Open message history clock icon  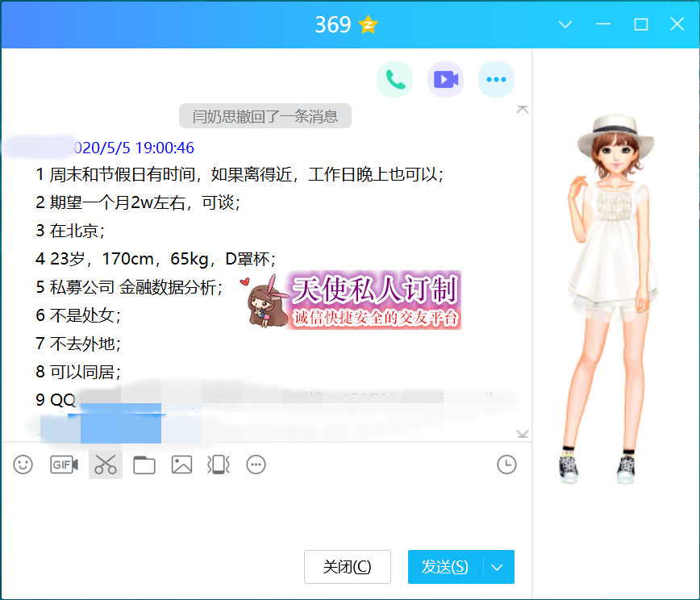click(x=506, y=465)
